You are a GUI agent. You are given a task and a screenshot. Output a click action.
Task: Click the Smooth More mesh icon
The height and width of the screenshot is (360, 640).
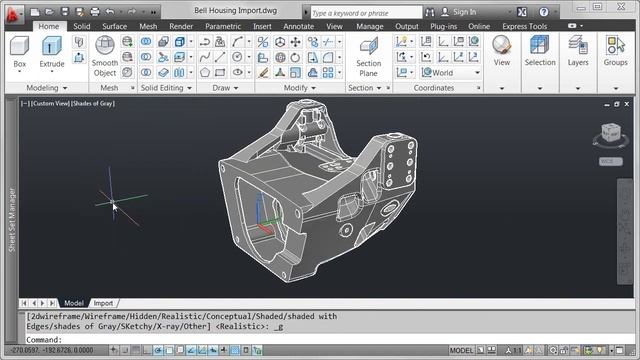coord(127,42)
